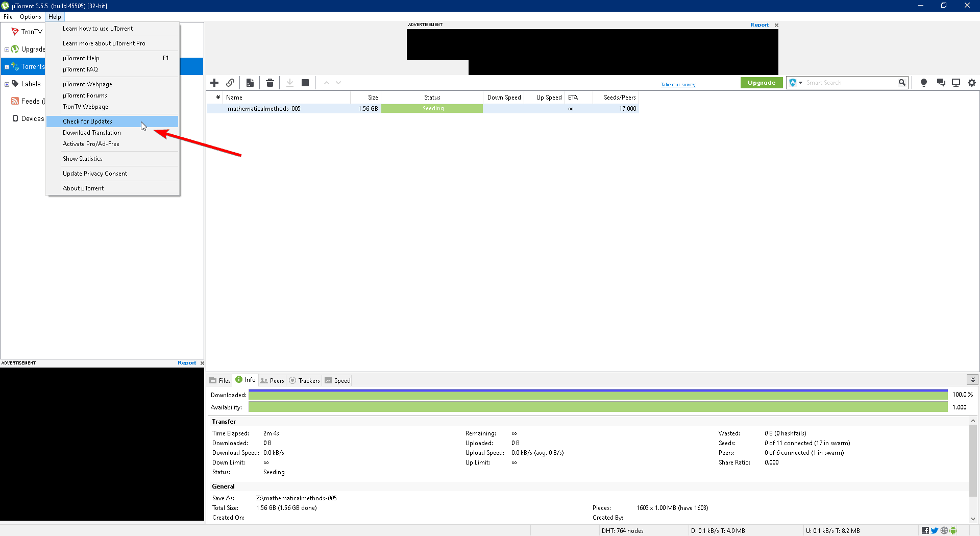Switch to the Speed tab

pos(338,380)
